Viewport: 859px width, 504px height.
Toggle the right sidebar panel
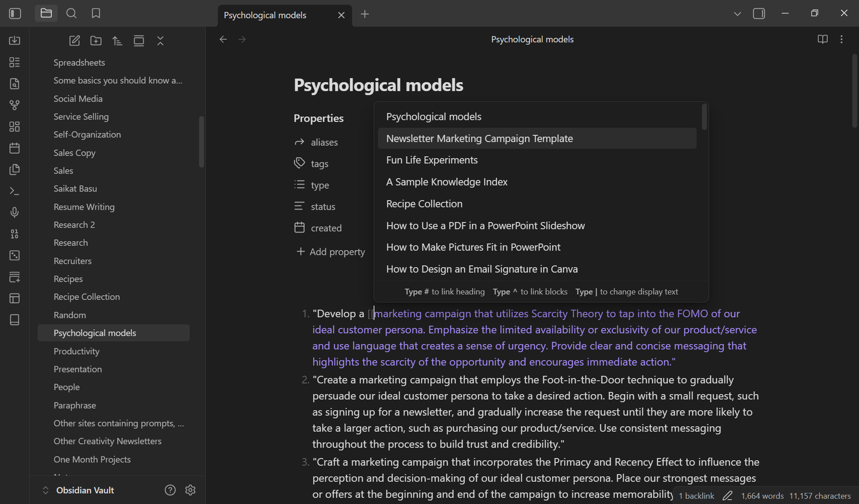coord(759,14)
